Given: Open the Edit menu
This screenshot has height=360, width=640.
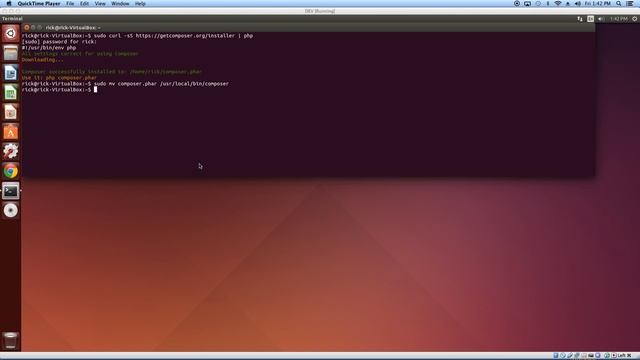Looking at the screenshot, I should 84,3.
